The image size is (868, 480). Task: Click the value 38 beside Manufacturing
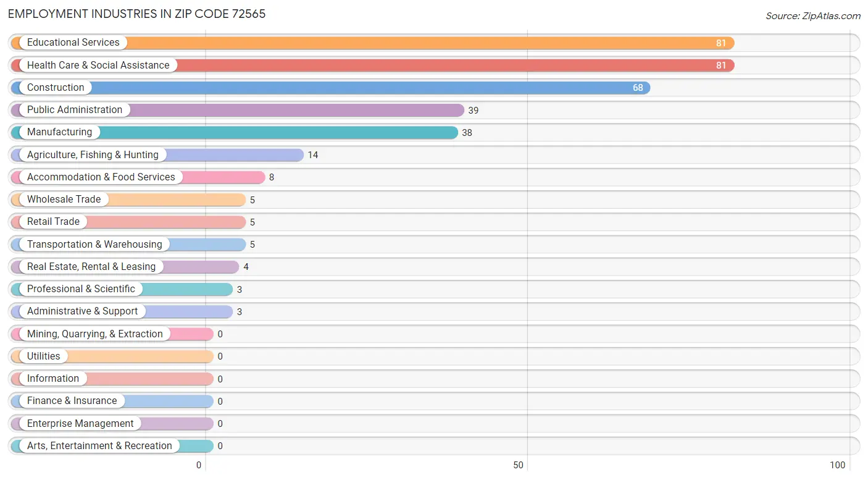[467, 133]
